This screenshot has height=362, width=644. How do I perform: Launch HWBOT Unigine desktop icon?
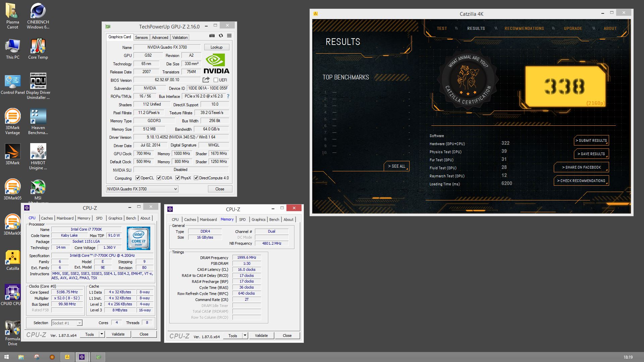38,157
